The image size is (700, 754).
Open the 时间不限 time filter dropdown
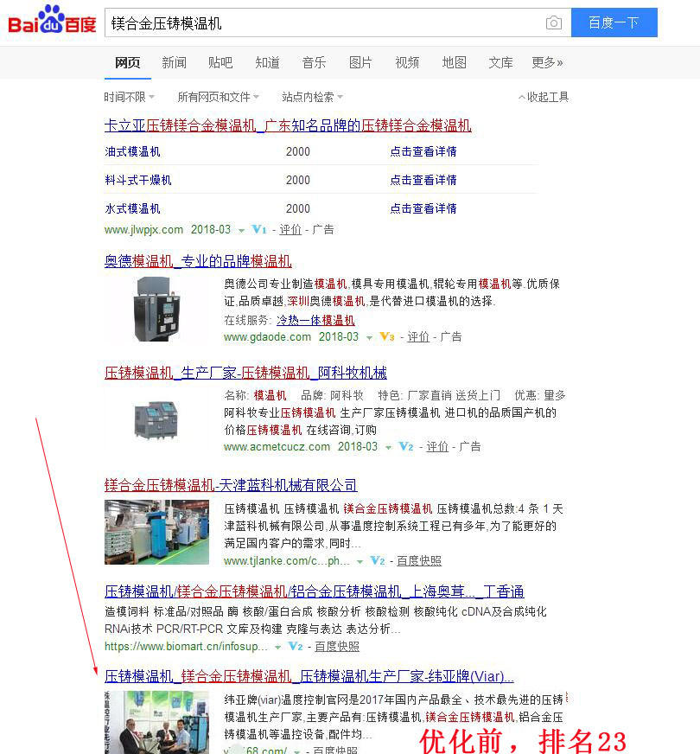(x=130, y=97)
